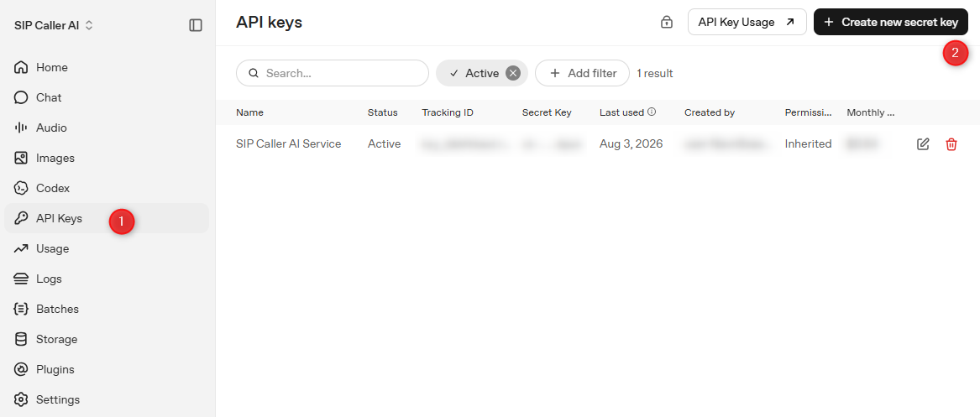Click the Last used info icon

652,112
